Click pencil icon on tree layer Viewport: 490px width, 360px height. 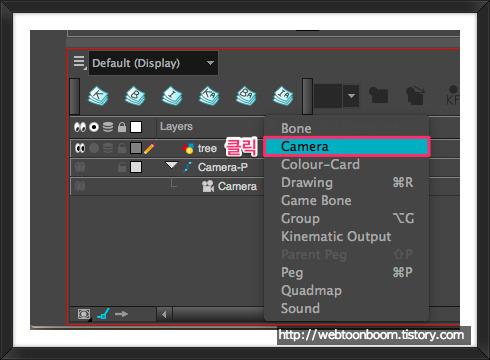(x=149, y=148)
